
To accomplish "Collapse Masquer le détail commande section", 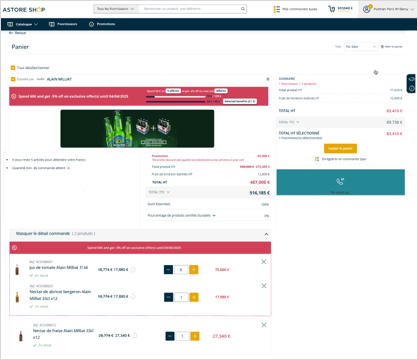I will (x=266, y=234).
